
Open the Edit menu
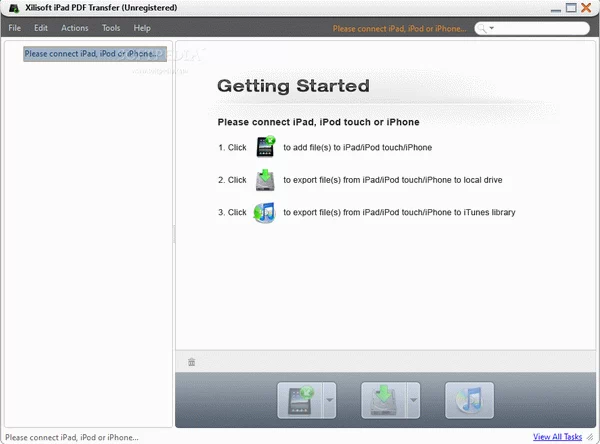(x=41, y=28)
